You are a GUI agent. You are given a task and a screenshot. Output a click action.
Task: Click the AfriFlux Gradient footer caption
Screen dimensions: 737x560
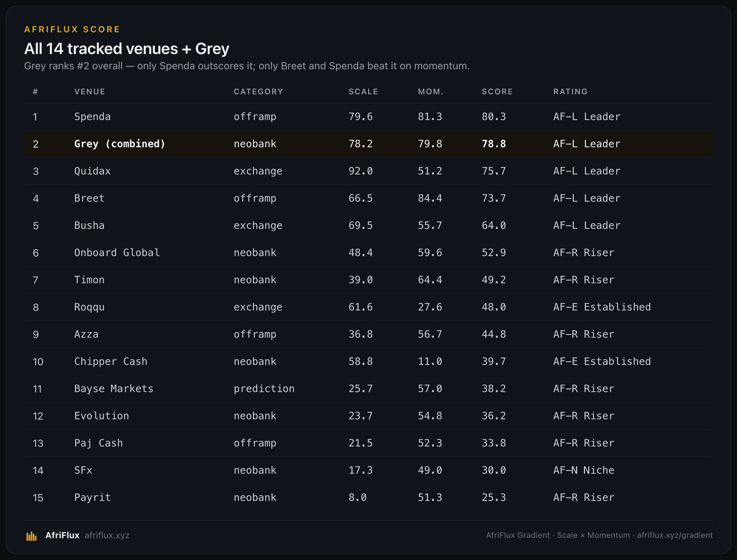click(599, 535)
